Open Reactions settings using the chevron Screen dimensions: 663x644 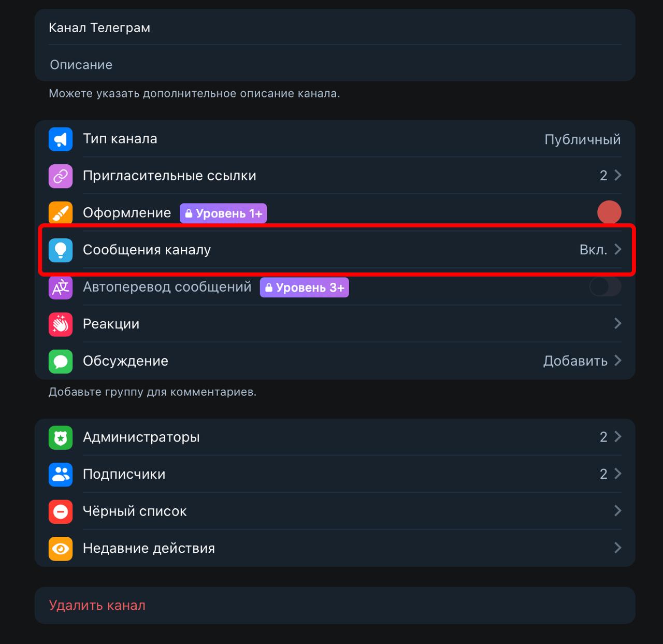617,324
